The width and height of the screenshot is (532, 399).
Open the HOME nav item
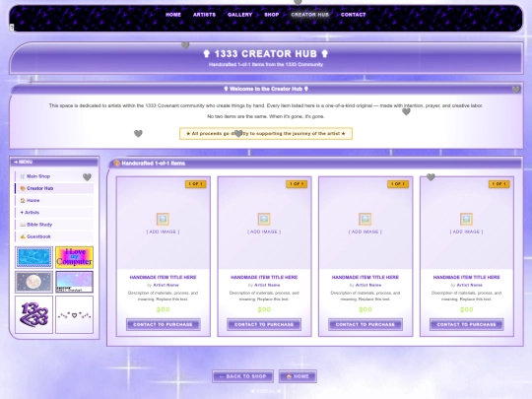point(173,15)
